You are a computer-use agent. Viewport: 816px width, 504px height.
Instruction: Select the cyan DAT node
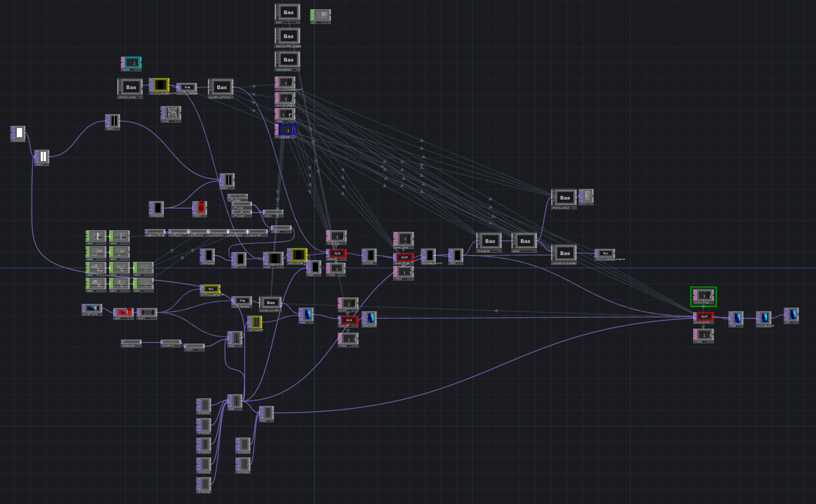tap(132, 62)
